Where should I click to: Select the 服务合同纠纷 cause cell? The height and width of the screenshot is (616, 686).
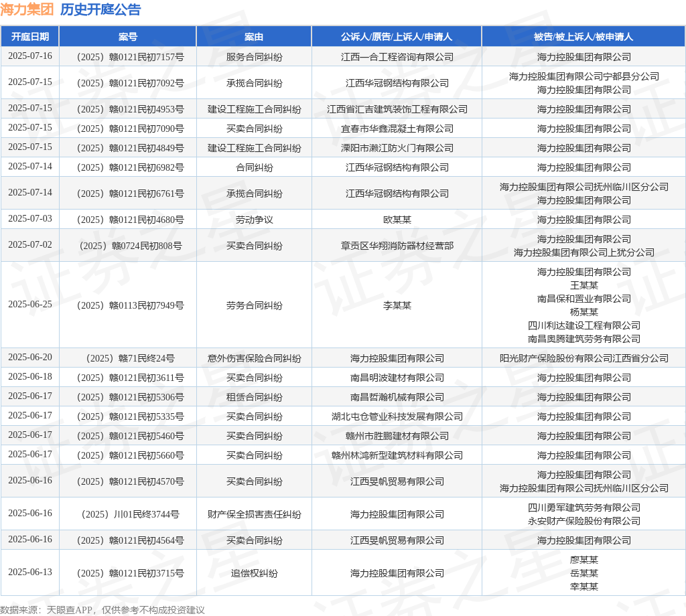click(254, 57)
